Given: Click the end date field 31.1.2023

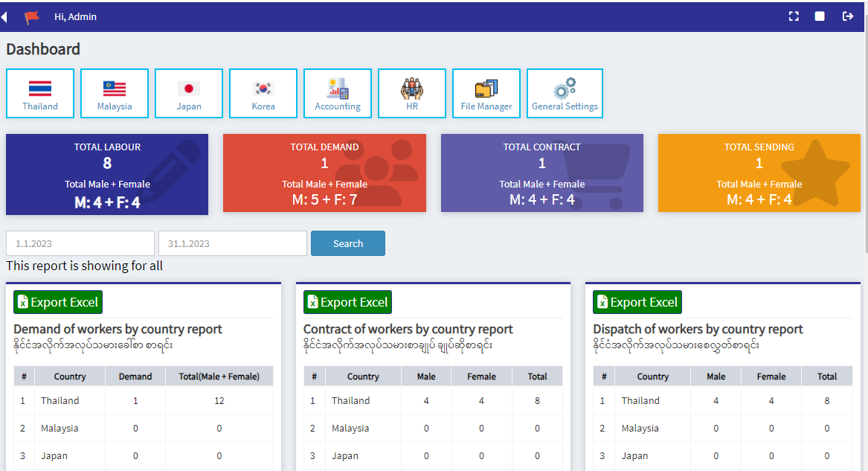Looking at the screenshot, I should pos(232,243).
